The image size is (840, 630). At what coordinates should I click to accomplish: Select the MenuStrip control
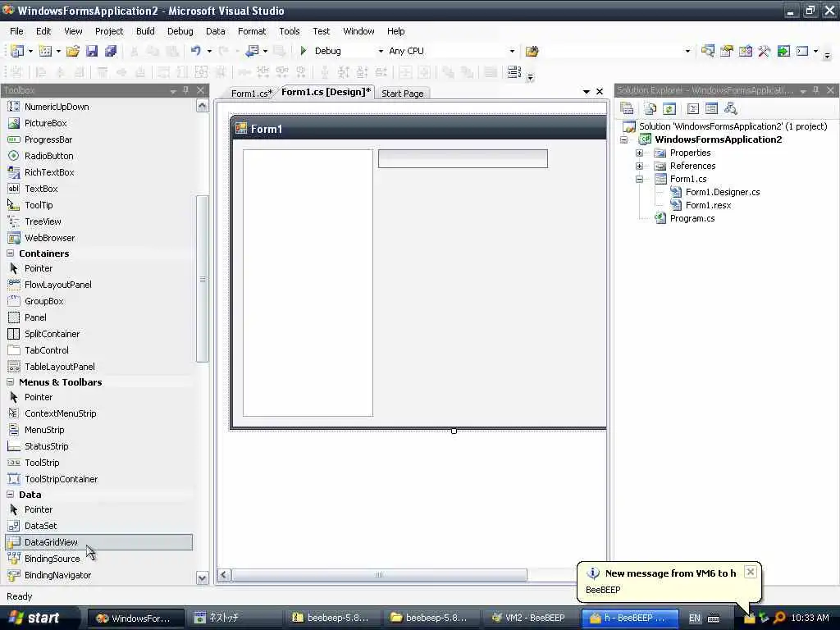click(44, 430)
